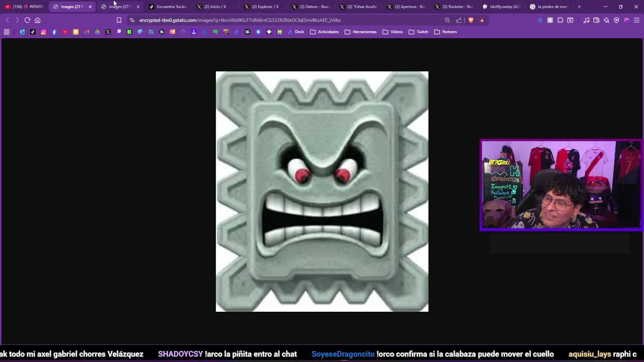Expand the Videos bookmarks folder
Screen dimensions: 644x362
click(392, 32)
